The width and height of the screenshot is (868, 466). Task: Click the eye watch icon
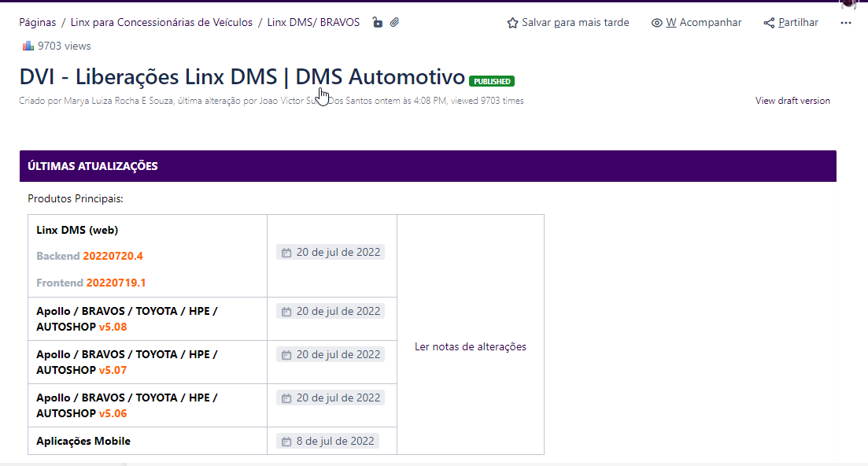656,23
